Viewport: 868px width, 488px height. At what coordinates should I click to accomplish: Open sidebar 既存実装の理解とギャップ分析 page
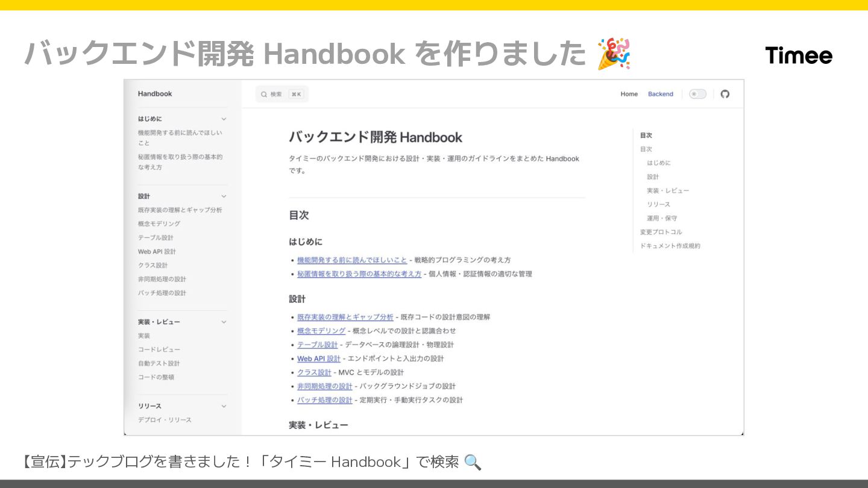(180, 210)
